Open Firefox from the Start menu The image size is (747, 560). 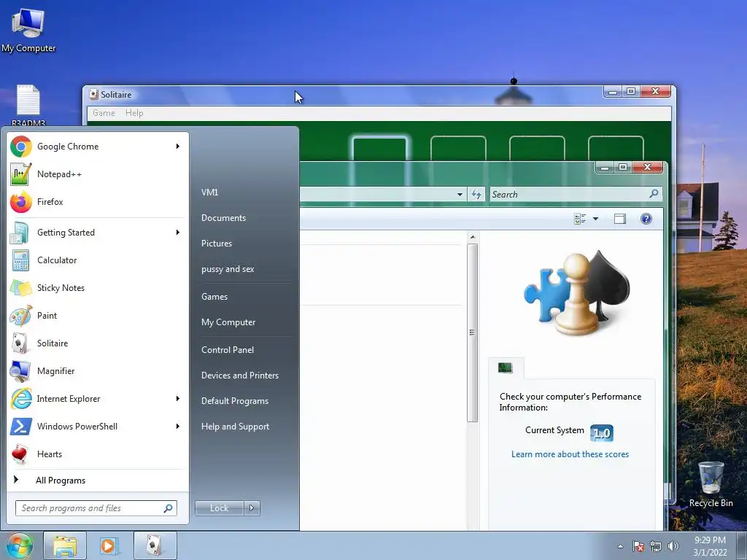point(97,202)
